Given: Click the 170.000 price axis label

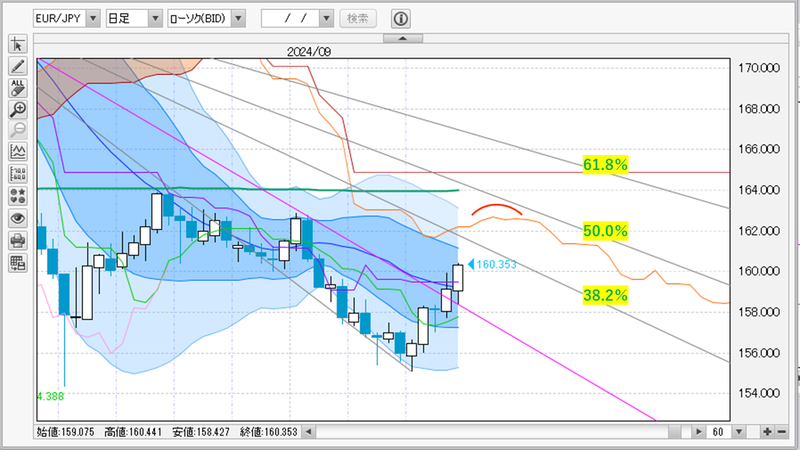Looking at the screenshot, I should pyautogui.click(x=759, y=68).
